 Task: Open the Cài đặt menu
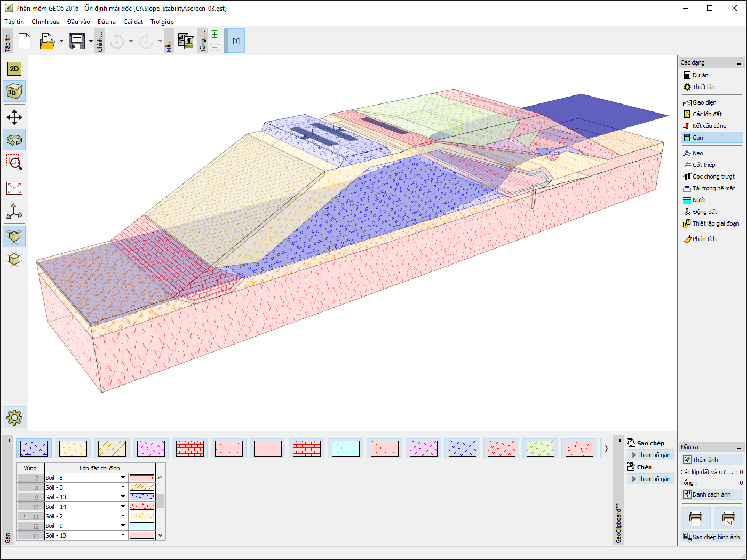[x=133, y=22]
